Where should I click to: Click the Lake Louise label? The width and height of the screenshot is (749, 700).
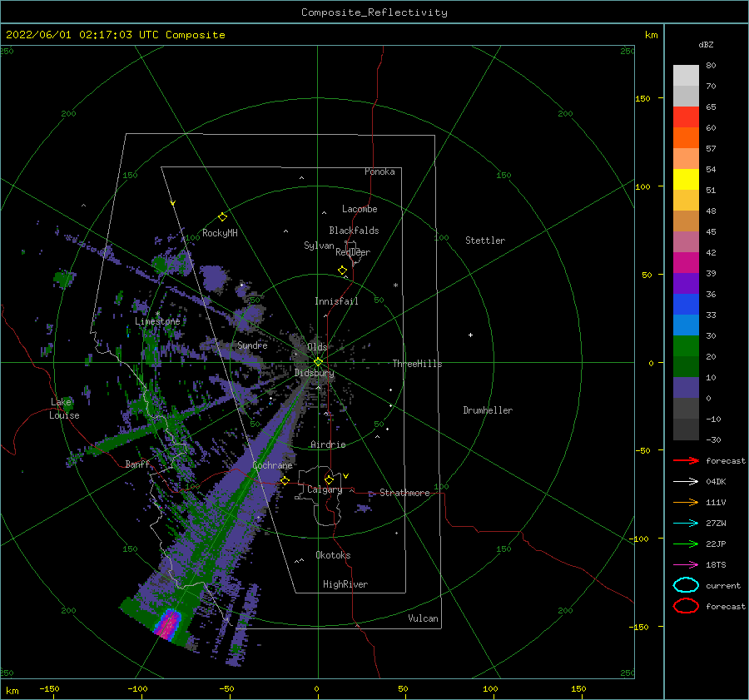pos(64,409)
